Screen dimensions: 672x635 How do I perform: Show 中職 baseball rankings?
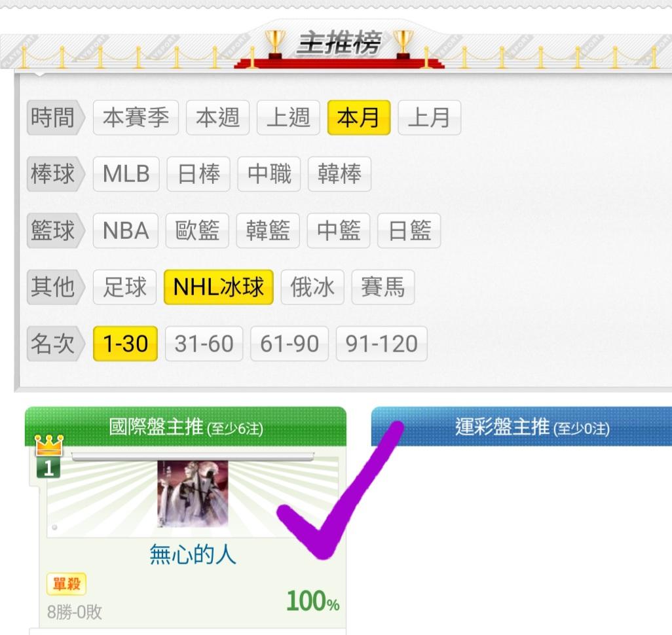(269, 174)
